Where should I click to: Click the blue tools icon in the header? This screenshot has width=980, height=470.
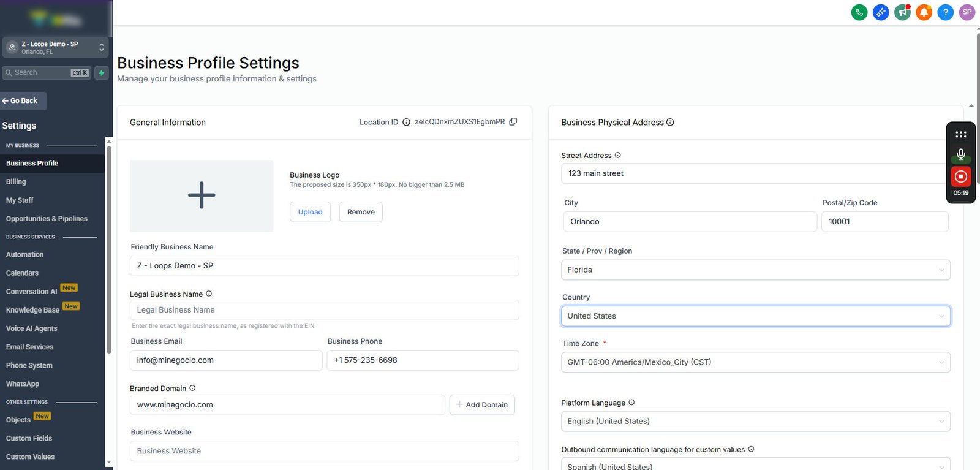pos(881,12)
